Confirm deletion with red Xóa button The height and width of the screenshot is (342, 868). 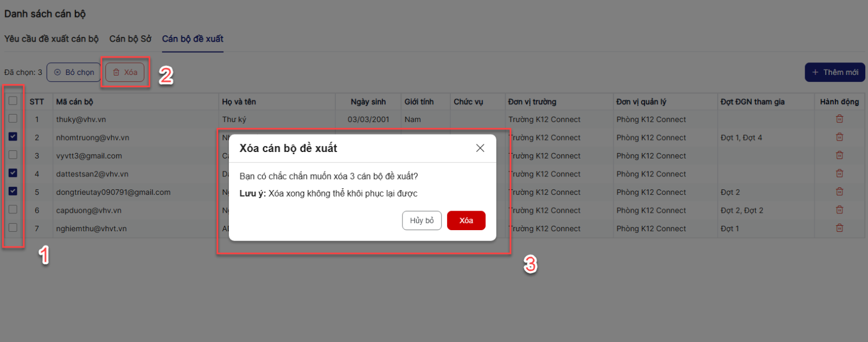466,220
